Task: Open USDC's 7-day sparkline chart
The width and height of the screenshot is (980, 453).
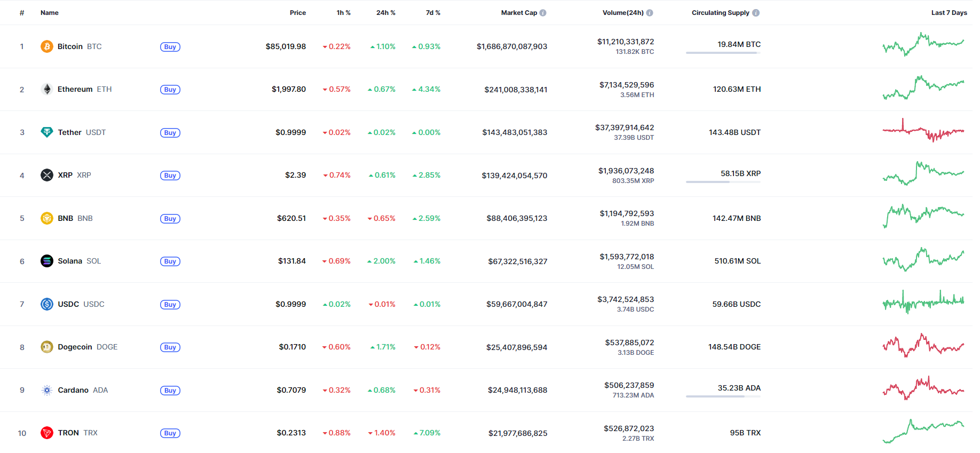Action: pos(923,303)
